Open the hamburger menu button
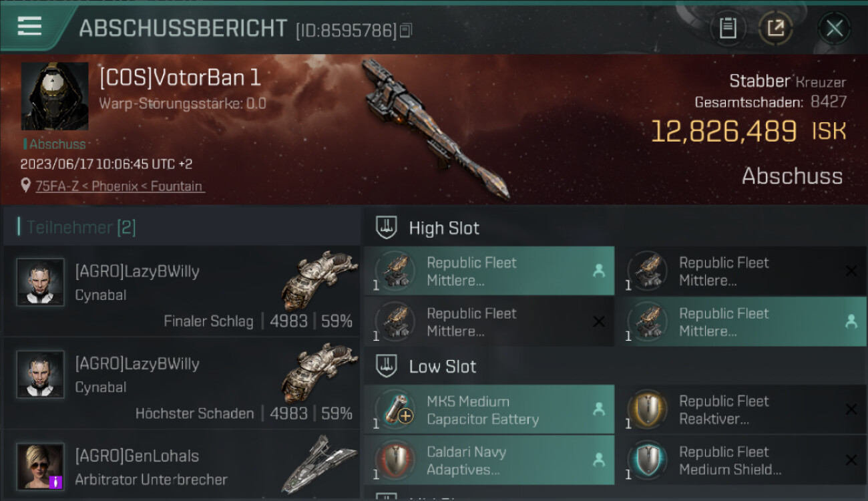Image resolution: width=868 pixels, height=501 pixels. click(x=30, y=27)
